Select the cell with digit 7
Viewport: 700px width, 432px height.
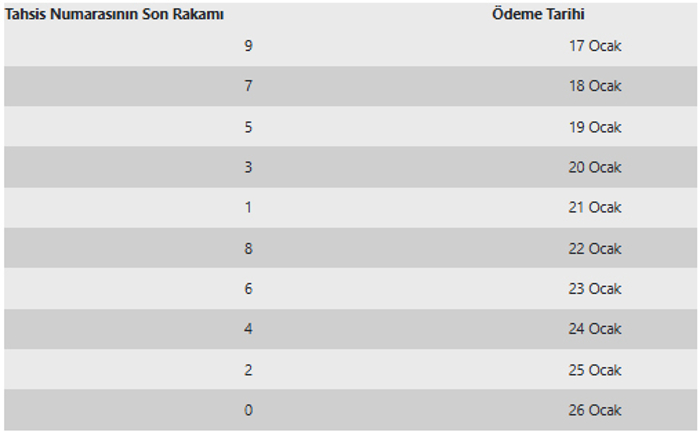(x=248, y=86)
